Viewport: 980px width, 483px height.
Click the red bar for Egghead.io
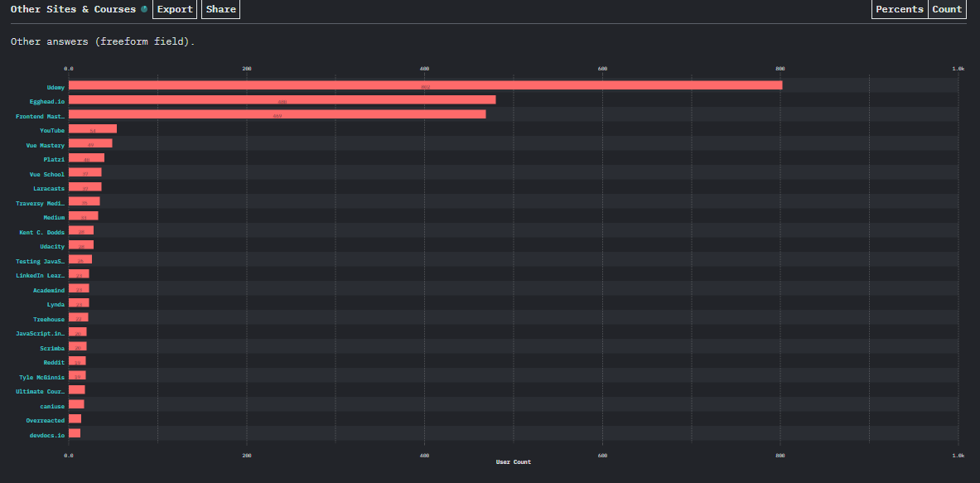(x=282, y=99)
